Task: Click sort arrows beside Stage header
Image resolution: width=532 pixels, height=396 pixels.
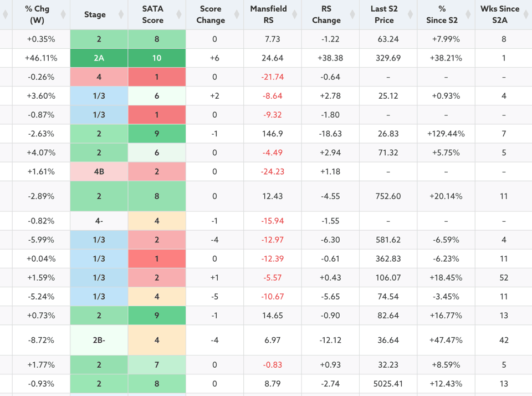Action: pyautogui.click(x=121, y=14)
